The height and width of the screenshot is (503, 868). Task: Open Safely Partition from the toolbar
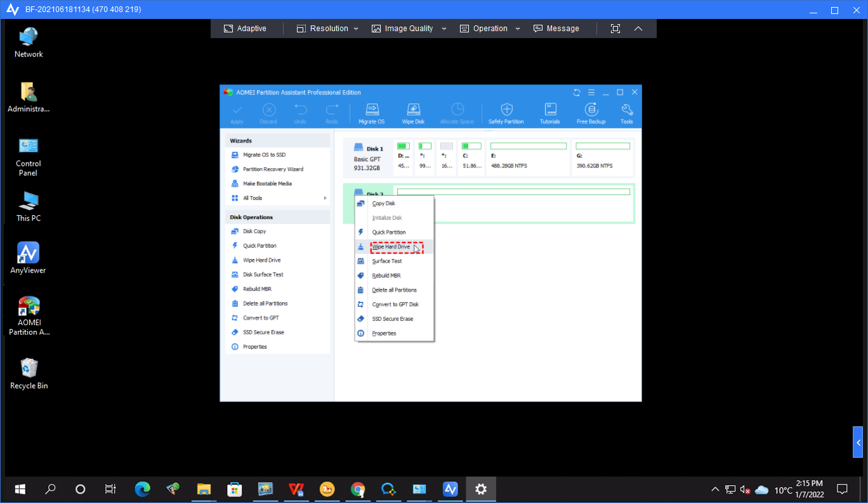click(x=506, y=113)
